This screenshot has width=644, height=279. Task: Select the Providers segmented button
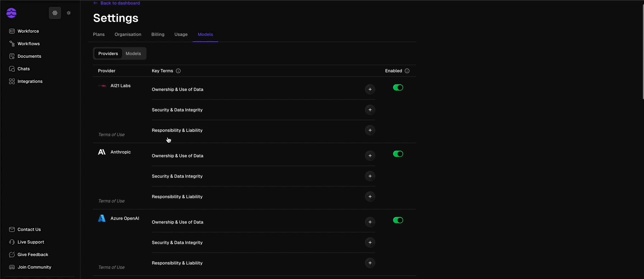108,53
